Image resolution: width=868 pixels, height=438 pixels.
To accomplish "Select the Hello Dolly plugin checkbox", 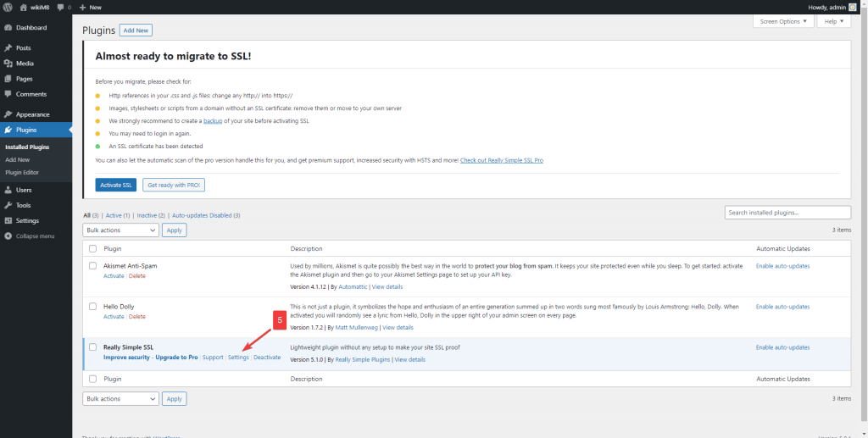I will [x=93, y=307].
